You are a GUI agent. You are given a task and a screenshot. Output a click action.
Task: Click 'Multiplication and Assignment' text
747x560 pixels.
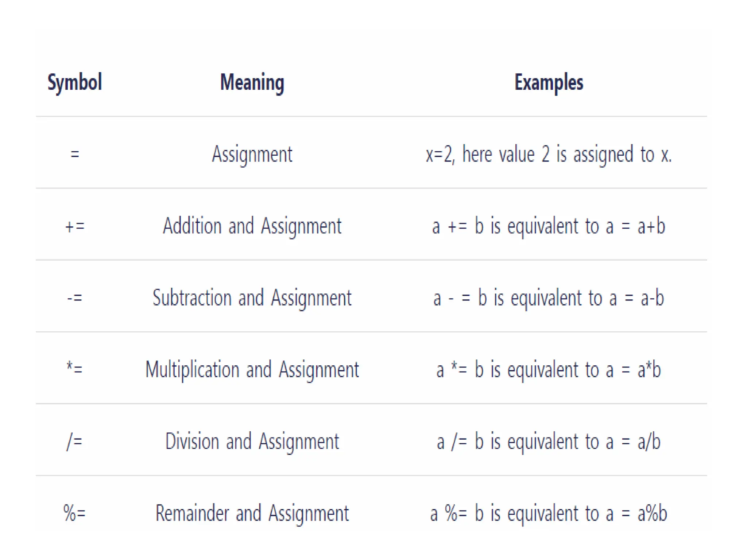(252, 370)
